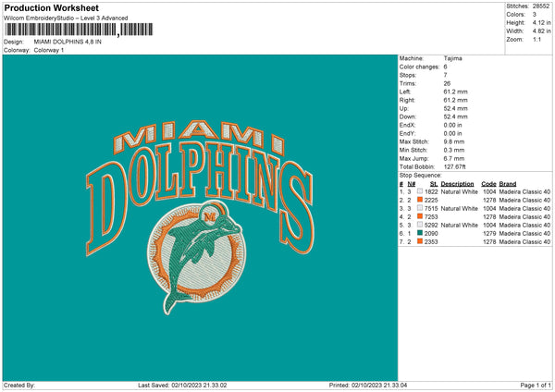This screenshot has height=392, width=555.
Task: Click the 'Production Worksheet' heading
Action: 51,7
